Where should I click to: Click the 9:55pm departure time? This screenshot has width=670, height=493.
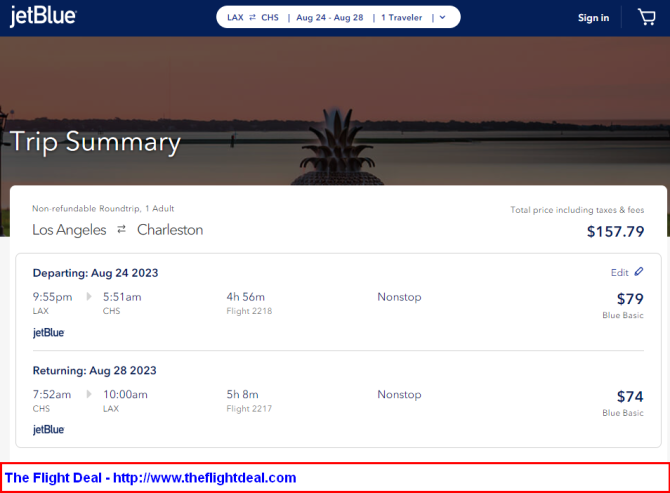click(53, 297)
